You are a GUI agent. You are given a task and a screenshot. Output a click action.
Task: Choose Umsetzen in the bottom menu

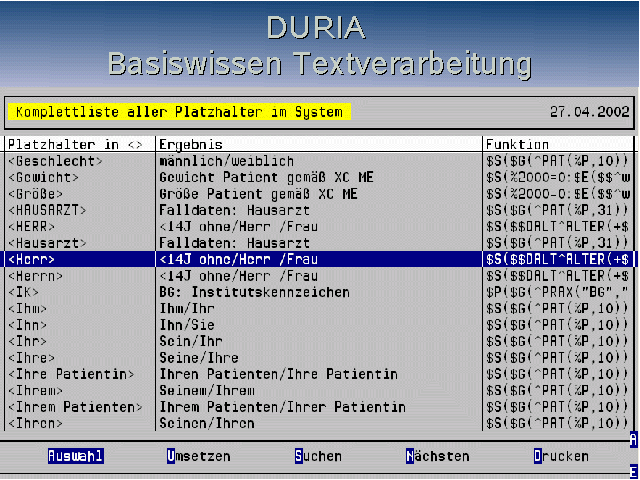click(199, 456)
